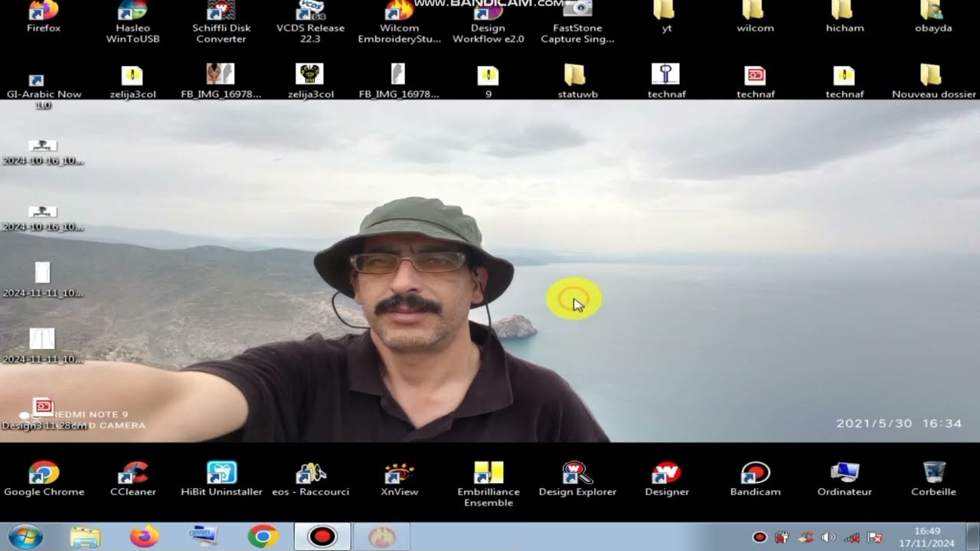This screenshot has height=551, width=980.
Task: Select the Design Workflow e2.0 shortcut
Action: 488,22
